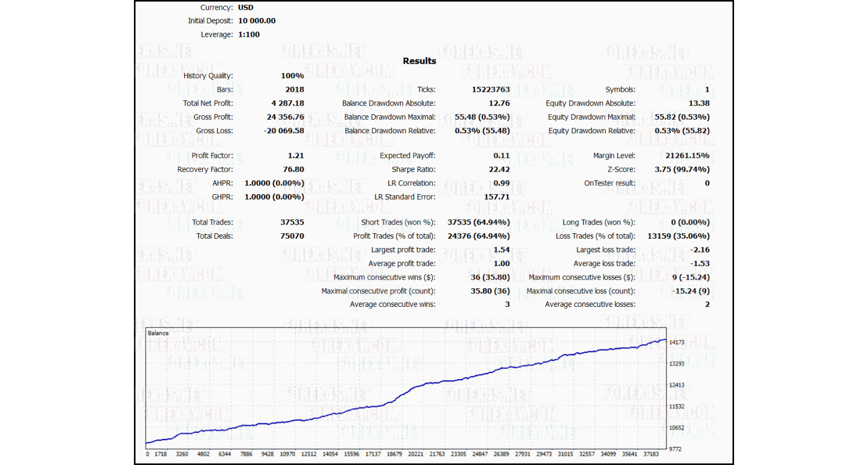Click the Initial Deposit amount 10 000.00
This screenshot has width=868, height=465.
coord(257,20)
